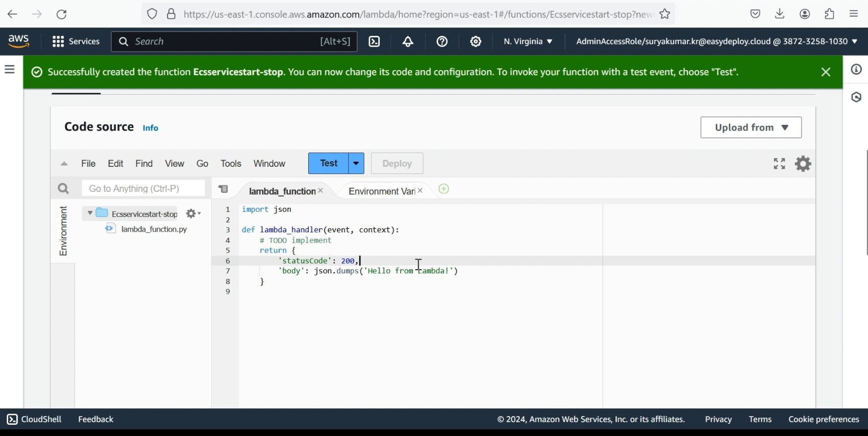Open AWS notifications bell

point(408,41)
